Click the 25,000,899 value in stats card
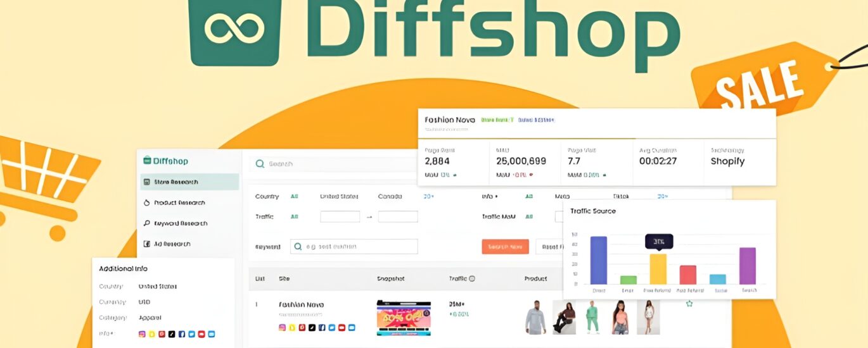The width and height of the screenshot is (868, 348). [521, 161]
